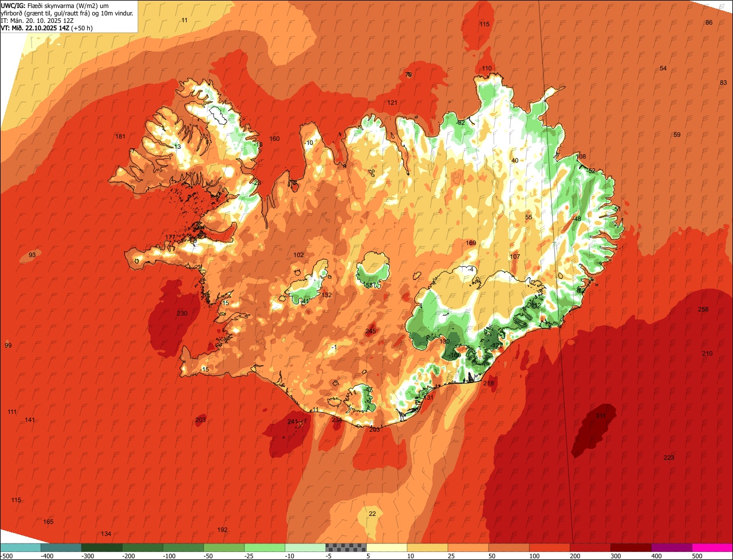This screenshot has height=560, width=733.
Task: Click the map value 234
Action: (x=337, y=420)
